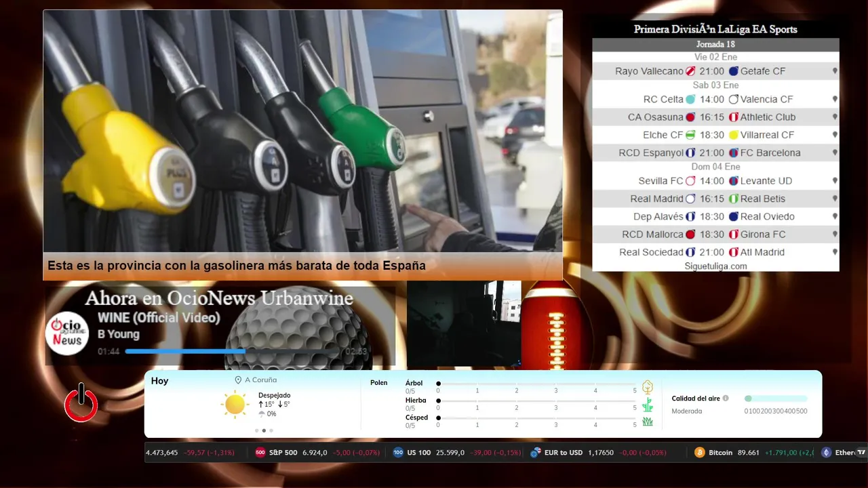Click the location pin on Real Madrid row

[835, 199]
